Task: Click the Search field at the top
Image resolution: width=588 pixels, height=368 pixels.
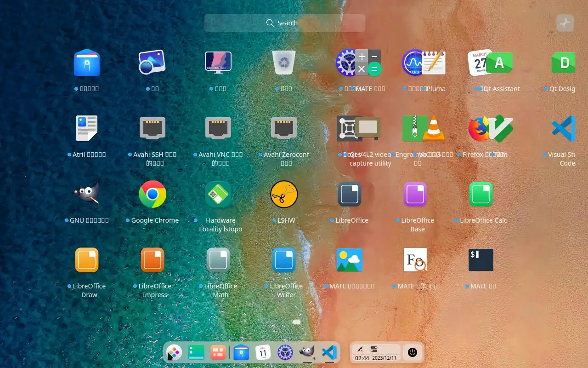Action: (285, 23)
